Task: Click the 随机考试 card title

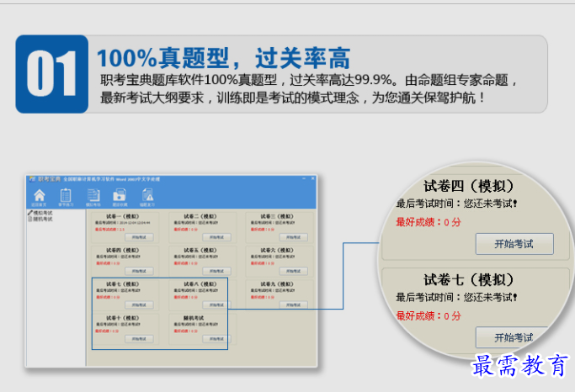Action: click(x=194, y=318)
